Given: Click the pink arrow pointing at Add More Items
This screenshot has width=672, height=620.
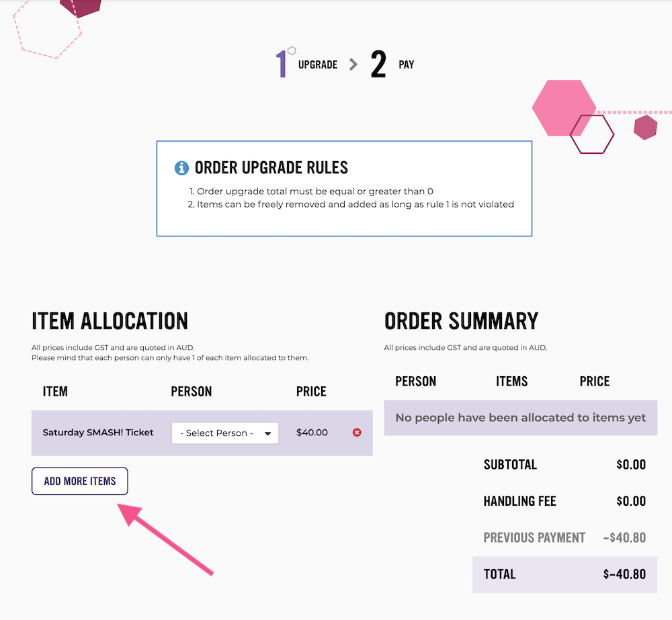Looking at the screenshot, I should click(x=165, y=540).
